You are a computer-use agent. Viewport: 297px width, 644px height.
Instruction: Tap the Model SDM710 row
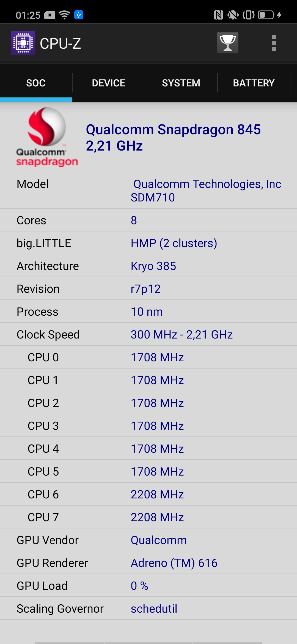[x=148, y=190]
